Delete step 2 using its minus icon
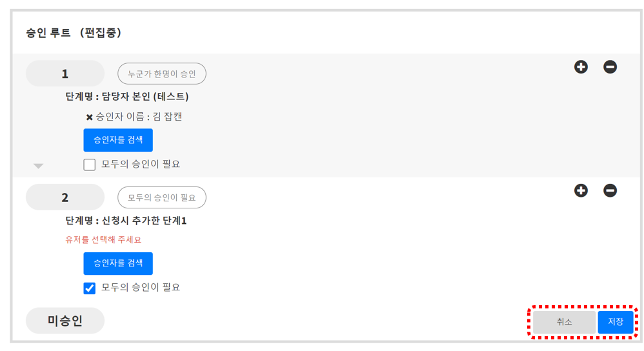The width and height of the screenshot is (644, 351). coord(610,190)
